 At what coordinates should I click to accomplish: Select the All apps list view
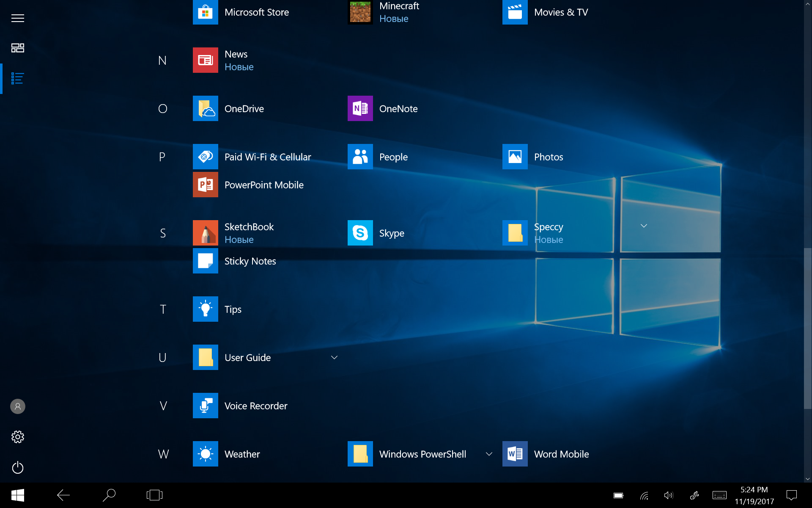(18, 78)
